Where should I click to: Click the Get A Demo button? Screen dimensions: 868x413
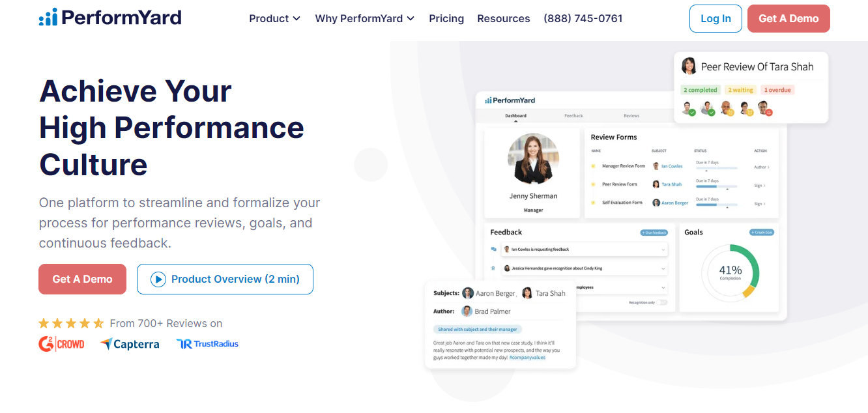[x=788, y=18]
